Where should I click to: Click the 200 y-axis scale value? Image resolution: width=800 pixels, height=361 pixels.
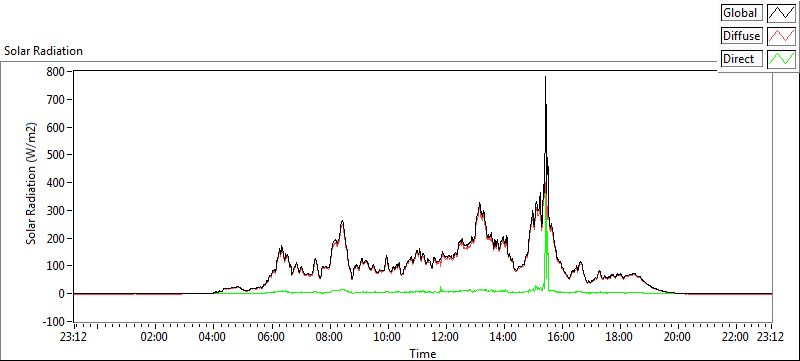pyautogui.click(x=56, y=239)
